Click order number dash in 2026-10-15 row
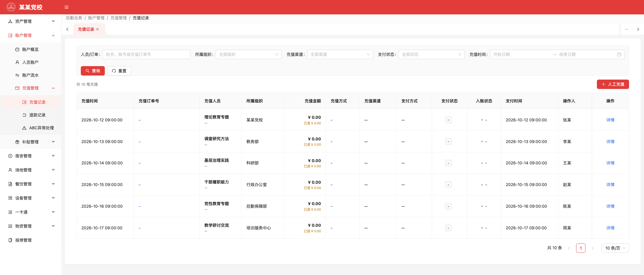 (x=140, y=185)
